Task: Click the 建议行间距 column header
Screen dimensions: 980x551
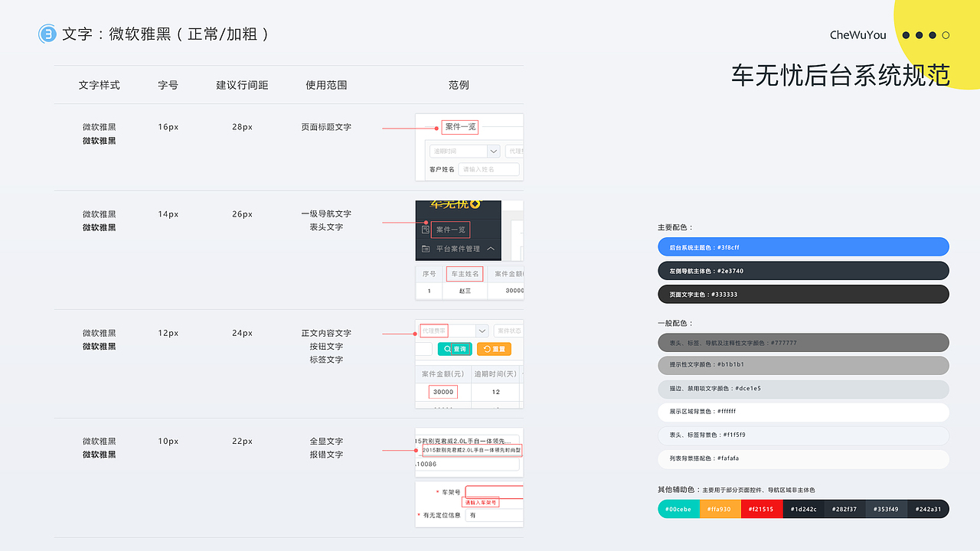Action: coord(242,85)
